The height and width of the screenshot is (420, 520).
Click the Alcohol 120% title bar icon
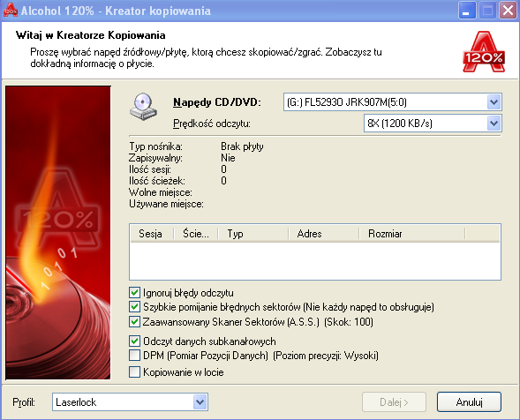click(x=11, y=10)
